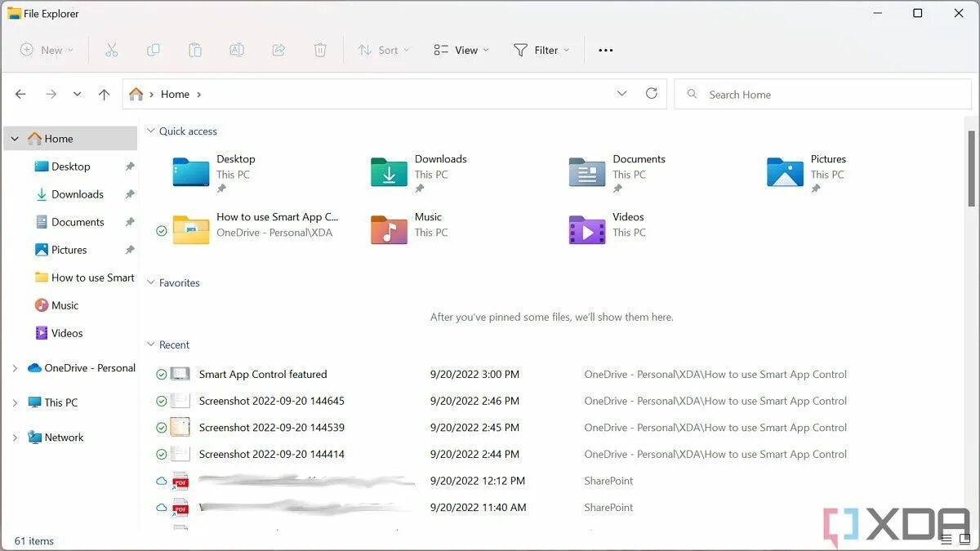Unpin Documents using sidebar pin icon

coord(129,222)
